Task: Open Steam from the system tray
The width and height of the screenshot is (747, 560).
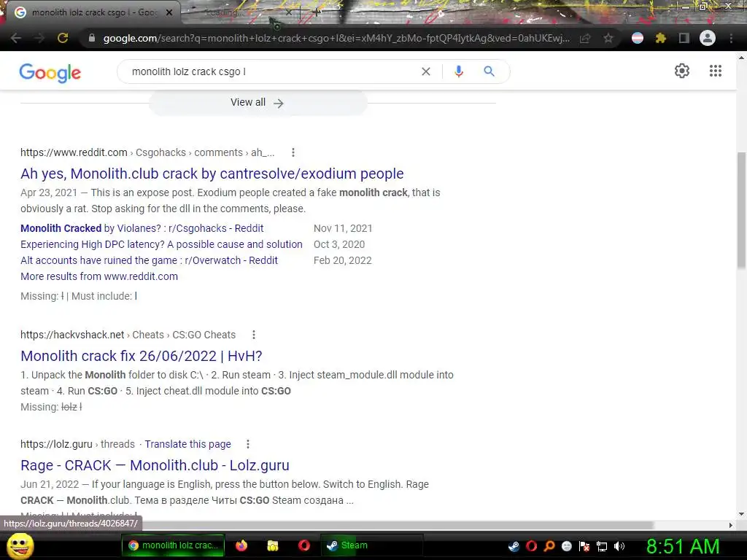Action: tap(514, 546)
